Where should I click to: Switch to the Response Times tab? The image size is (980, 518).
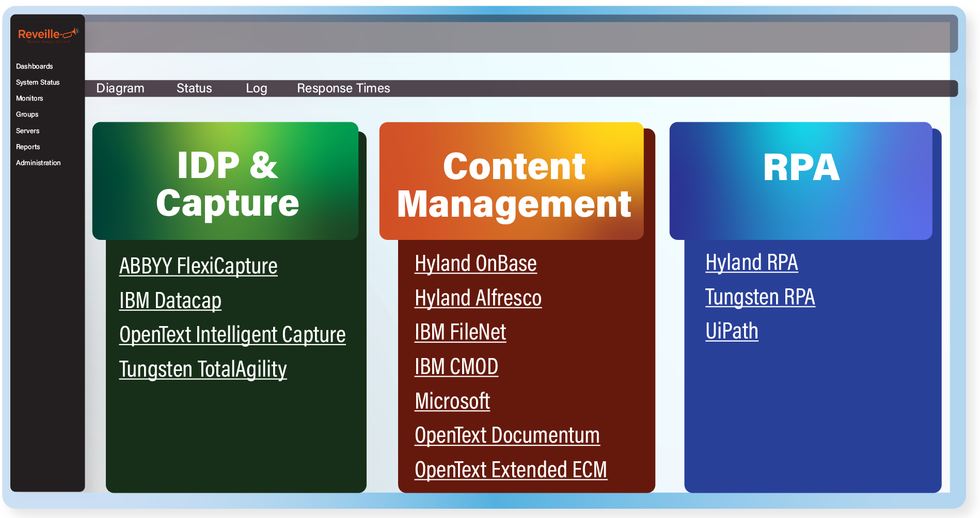coord(343,88)
